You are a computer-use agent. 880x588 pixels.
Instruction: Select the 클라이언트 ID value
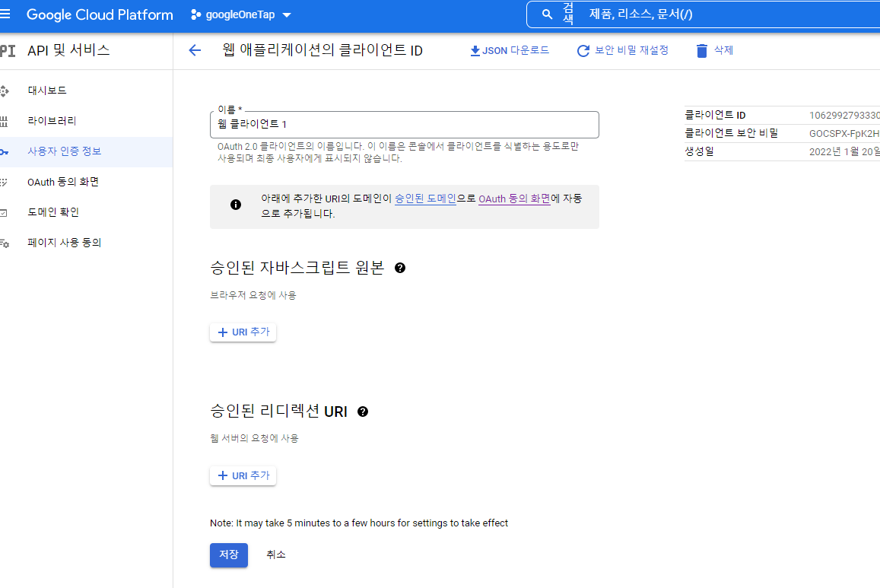844,115
